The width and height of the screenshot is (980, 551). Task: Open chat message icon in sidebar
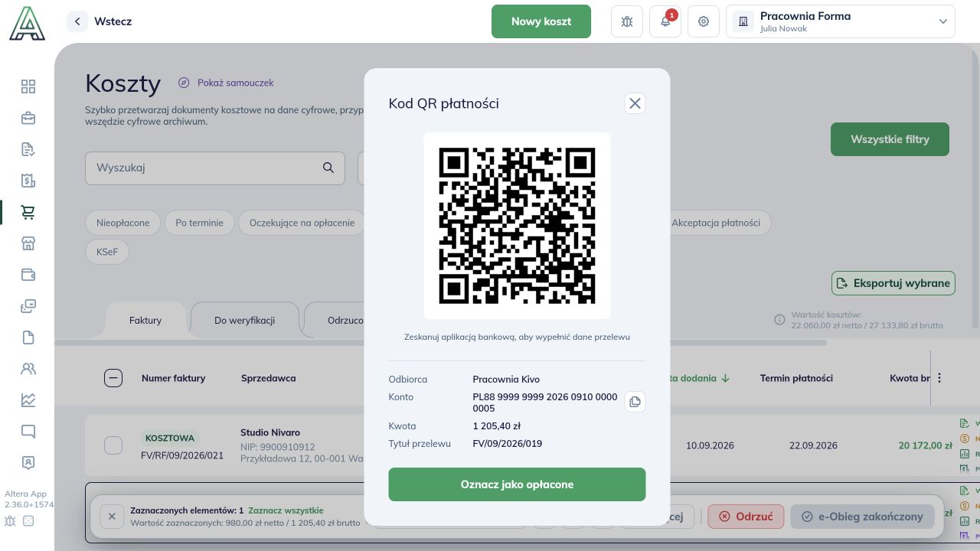click(28, 432)
